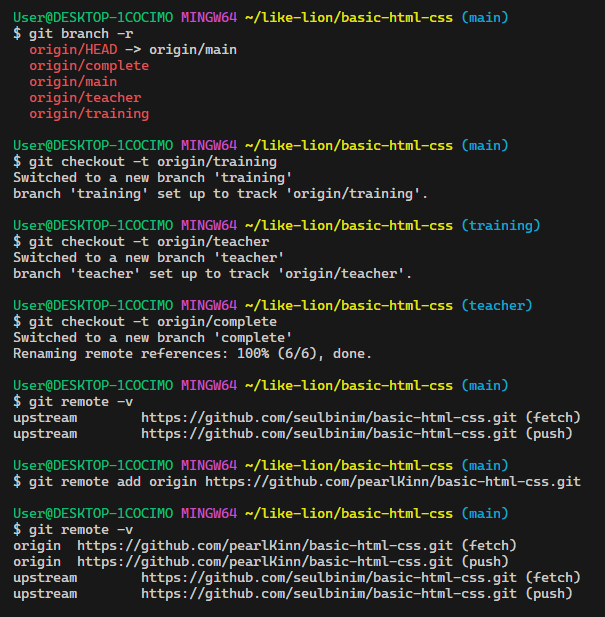Click the origin pearlKinn "(push)" output line
Screen dimensions: 605x617
pos(261,562)
